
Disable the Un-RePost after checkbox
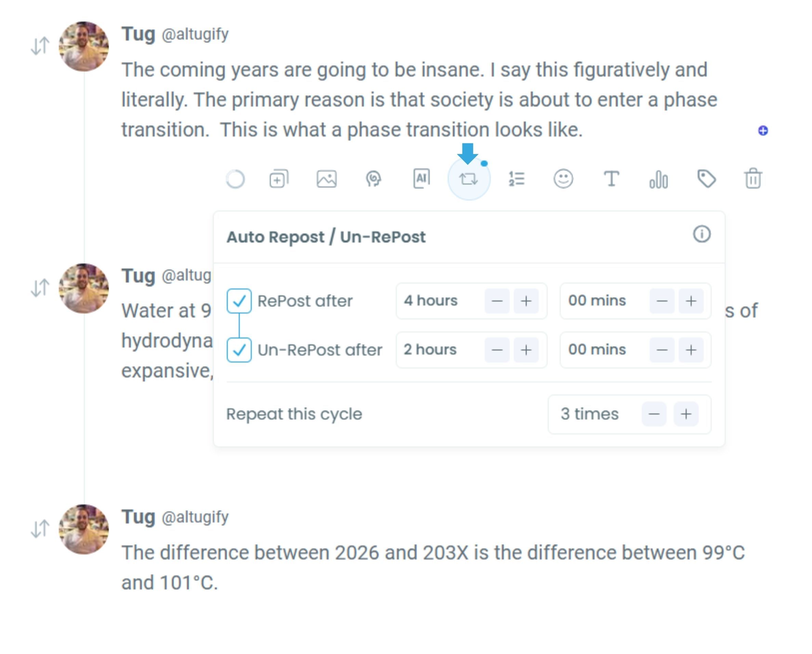tap(238, 350)
